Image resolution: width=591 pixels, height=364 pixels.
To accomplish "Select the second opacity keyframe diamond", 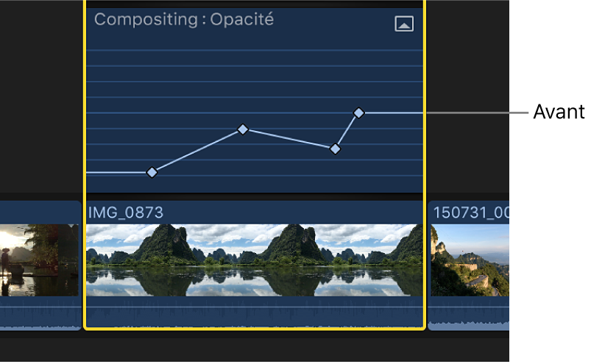I will coord(243,129).
